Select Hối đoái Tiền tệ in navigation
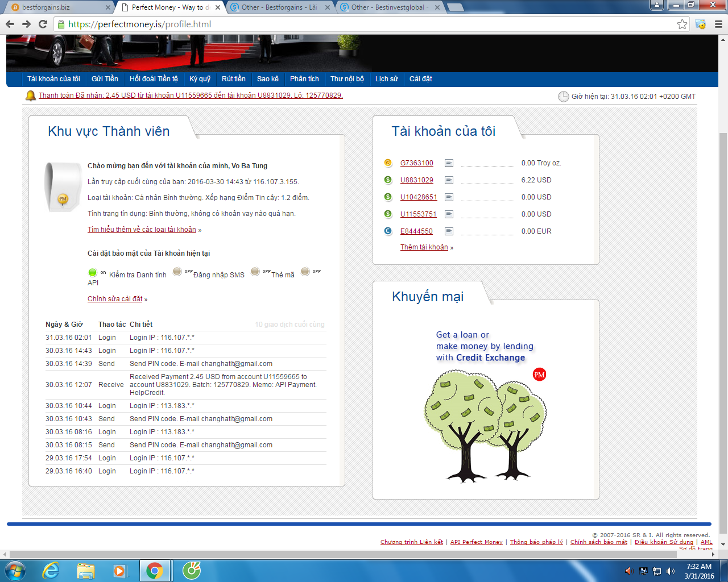 pyautogui.click(x=154, y=79)
